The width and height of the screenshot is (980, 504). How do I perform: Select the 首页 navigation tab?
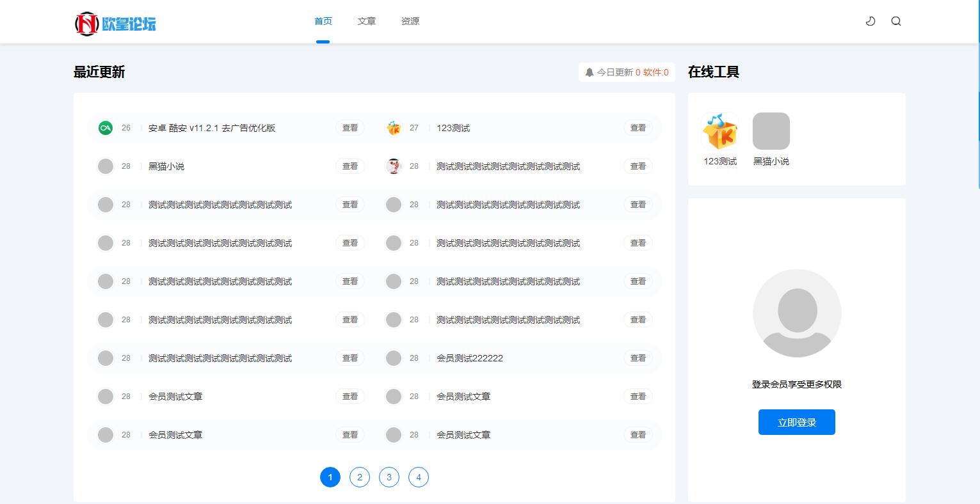(x=323, y=21)
